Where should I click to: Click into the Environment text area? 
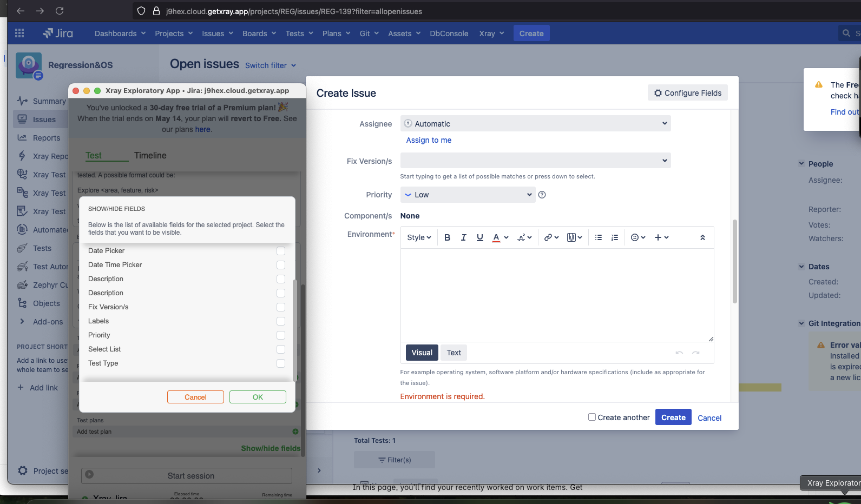coord(557,295)
